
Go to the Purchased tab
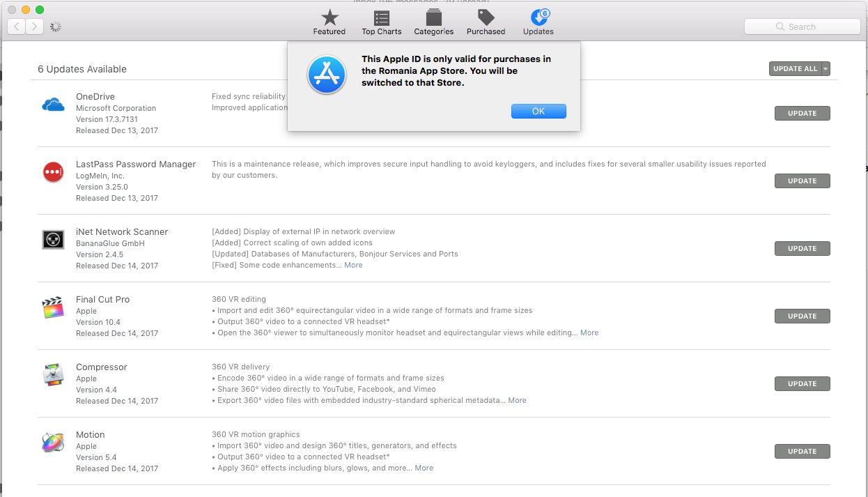click(486, 22)
